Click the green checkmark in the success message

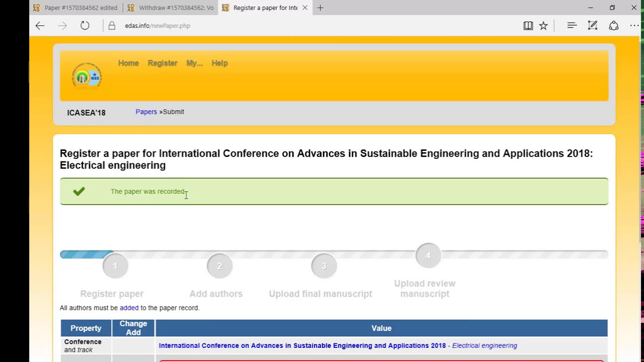(79, 191)
